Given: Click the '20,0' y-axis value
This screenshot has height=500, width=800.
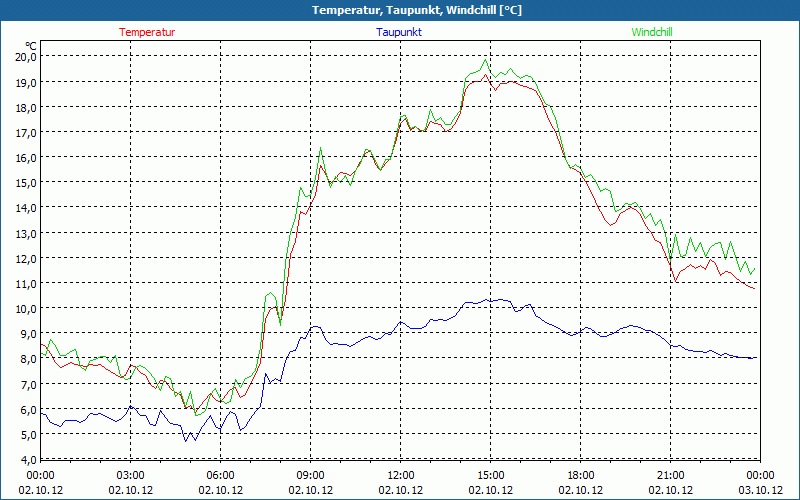Looking at the screenshot, I should 26,57.
